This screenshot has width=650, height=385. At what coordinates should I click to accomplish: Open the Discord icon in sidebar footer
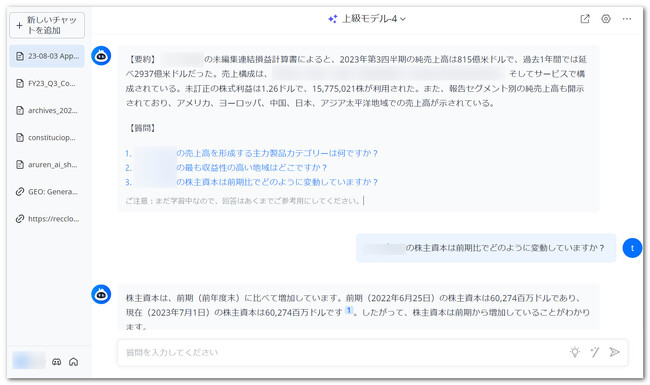56,362
